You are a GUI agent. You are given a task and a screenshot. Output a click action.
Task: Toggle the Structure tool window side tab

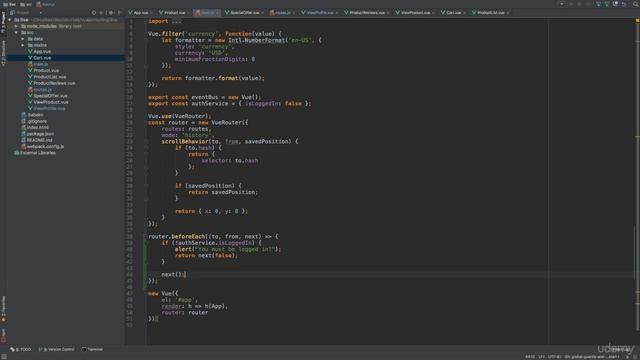pyautogui.click(x=3, y=53)
